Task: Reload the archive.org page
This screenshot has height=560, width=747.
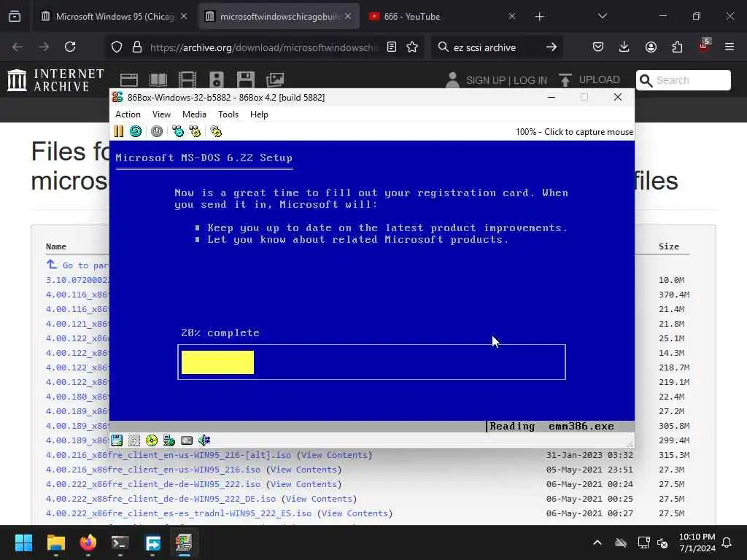Action: (70, 47)
